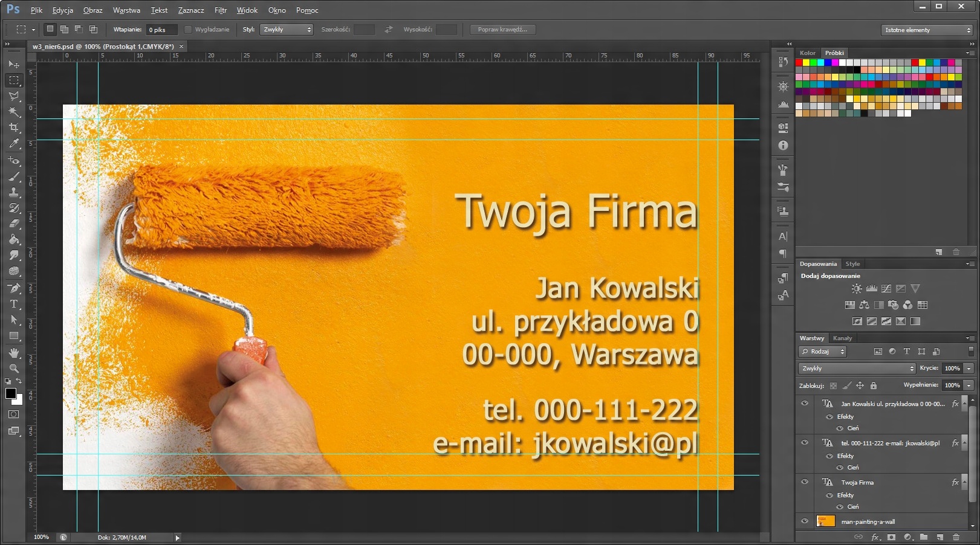Click the delete layer trash icon

click(956, 537)
